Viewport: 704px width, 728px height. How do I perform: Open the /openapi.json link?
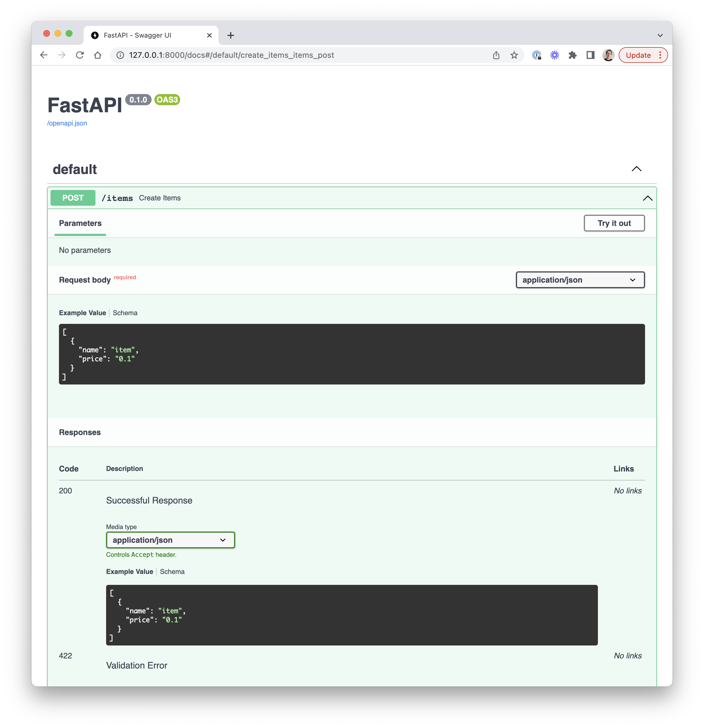pos(67,123)
